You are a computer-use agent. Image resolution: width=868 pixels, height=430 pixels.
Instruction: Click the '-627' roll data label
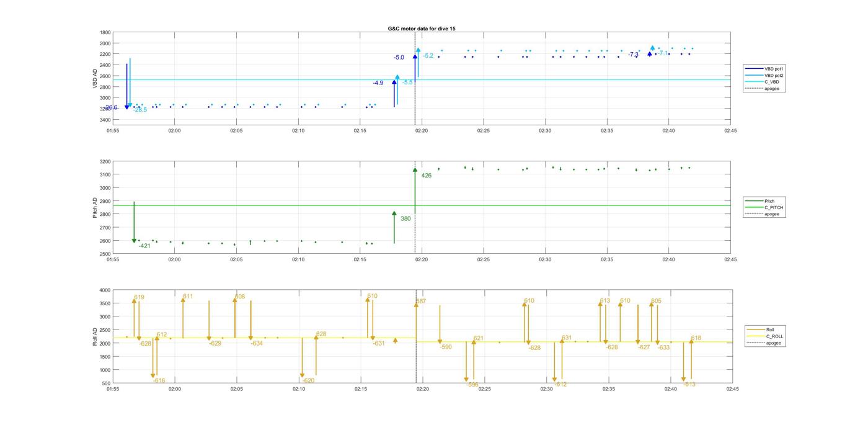[x=644, y=347]
